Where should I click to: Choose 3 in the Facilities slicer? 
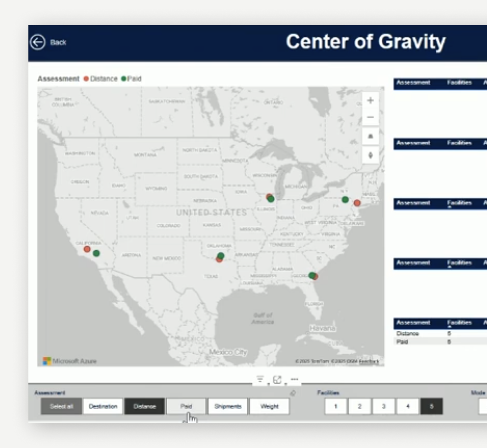[x=384, y=406]
